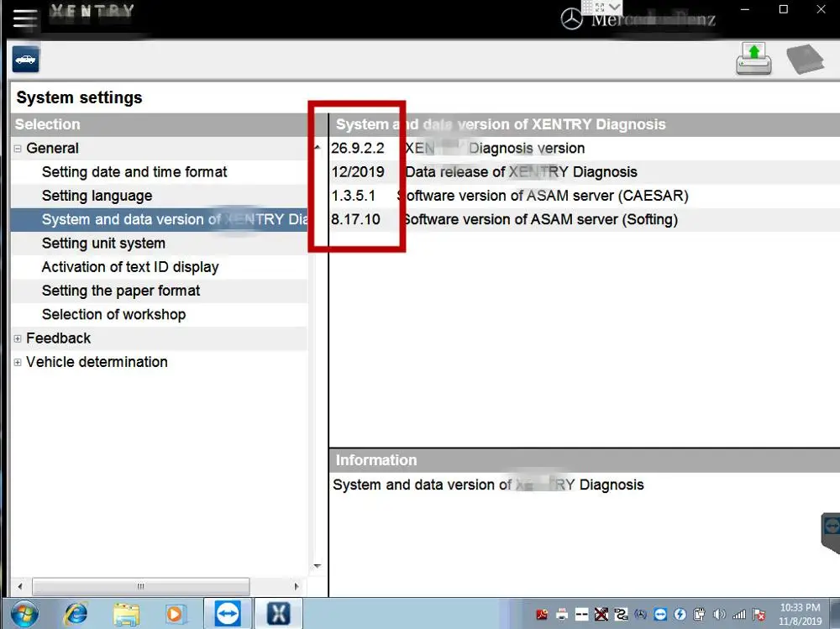This screenshot has height=629, width=840.
Task: Open the network signal tray icon
Action: coord(739,615)
